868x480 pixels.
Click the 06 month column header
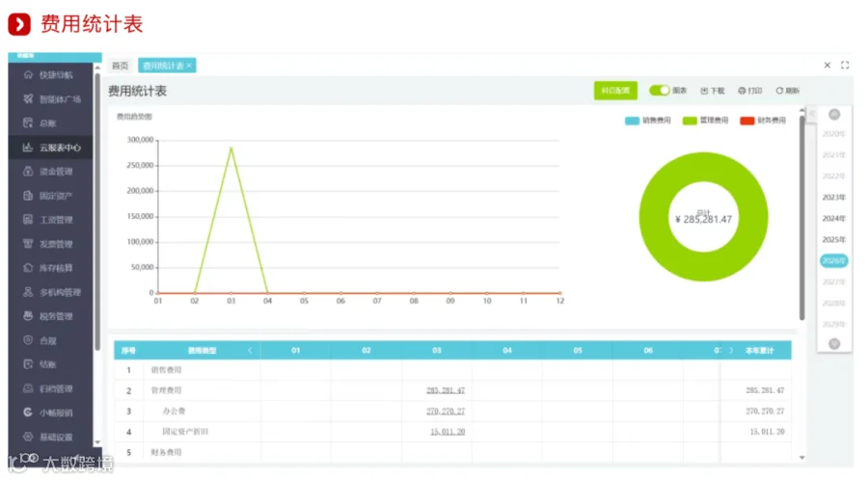648,351
